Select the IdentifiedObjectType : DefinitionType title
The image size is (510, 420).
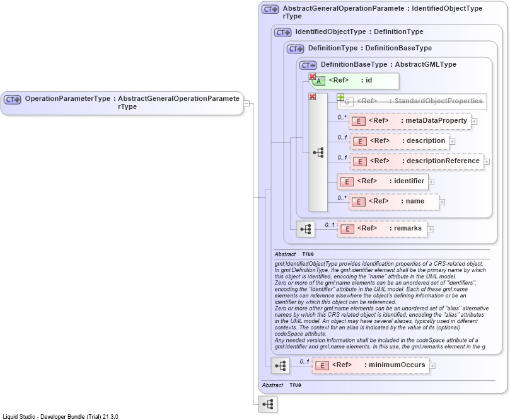(359, 32)
